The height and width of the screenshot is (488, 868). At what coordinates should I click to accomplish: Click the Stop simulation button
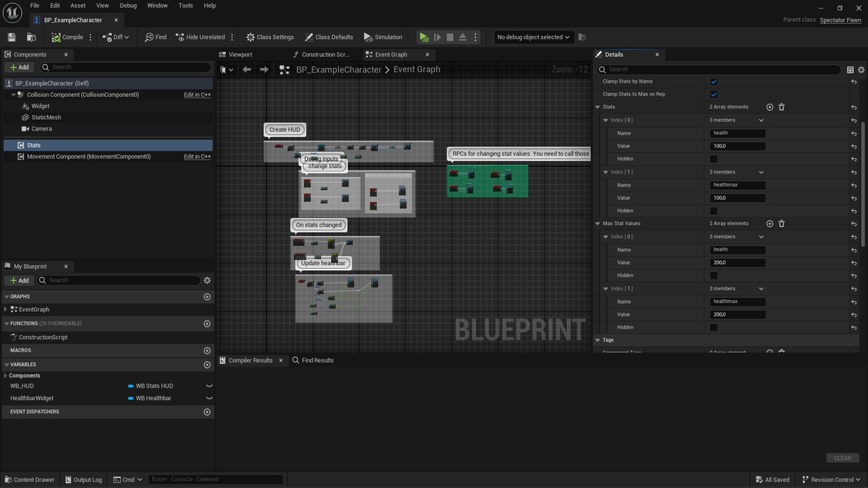450,37
